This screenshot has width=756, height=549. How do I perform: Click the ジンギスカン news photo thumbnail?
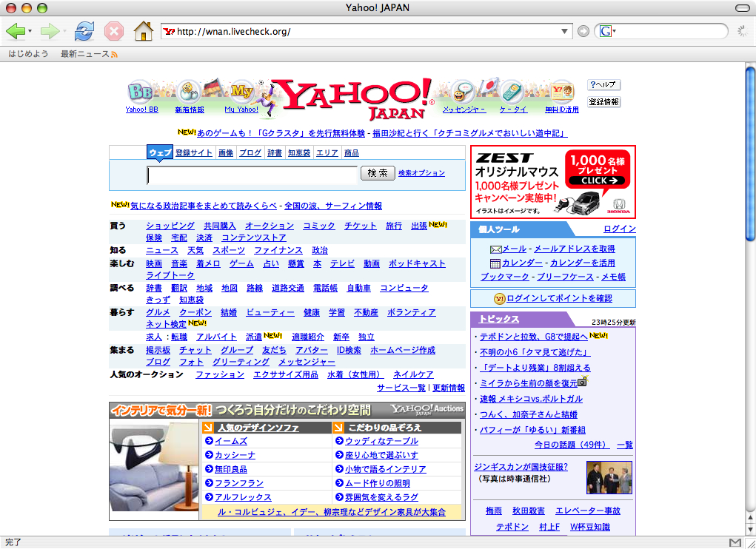tap(609, 477)
